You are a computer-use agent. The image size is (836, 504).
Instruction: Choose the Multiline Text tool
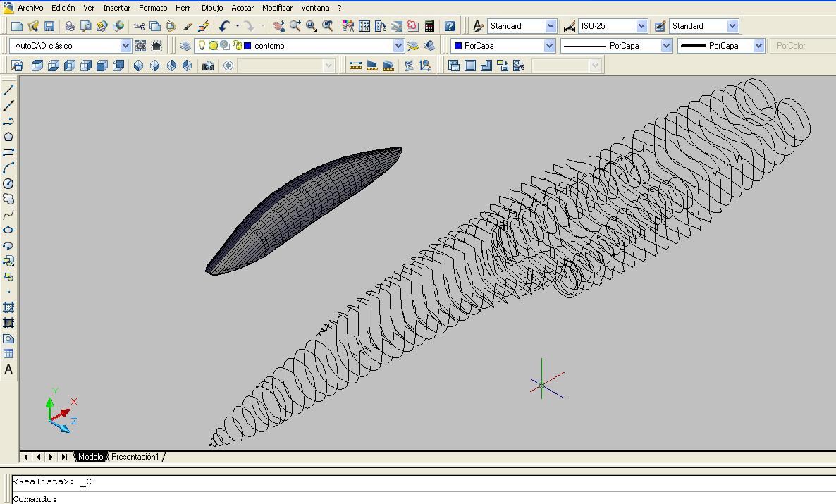click(x=8, y=369)
